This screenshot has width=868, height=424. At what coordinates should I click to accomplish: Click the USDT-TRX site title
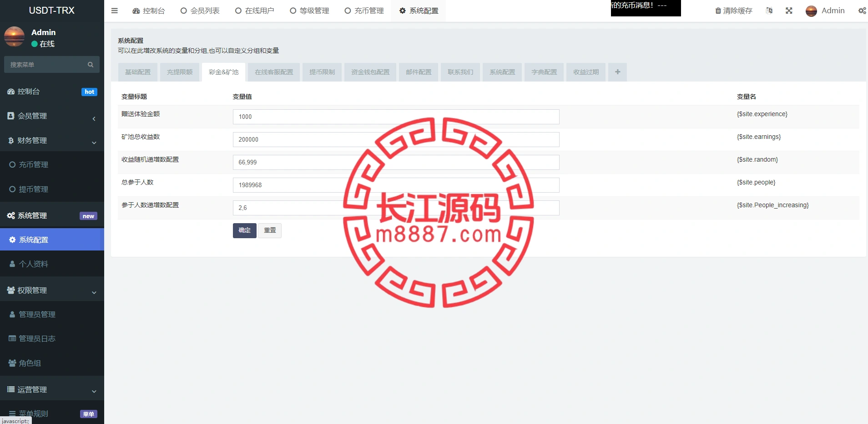pyautogui.click(x=52, y=10)
